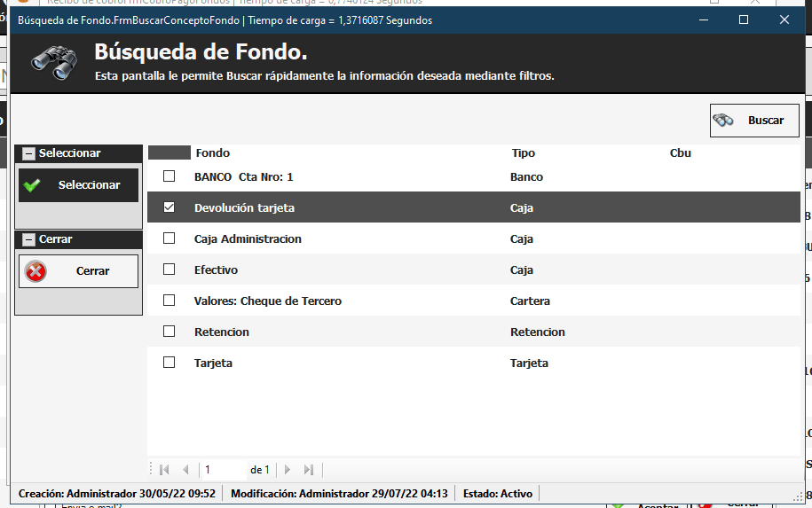This screenshot has width=812, height=508.
Task: Click the page number input field
Action: click(222, 470)
